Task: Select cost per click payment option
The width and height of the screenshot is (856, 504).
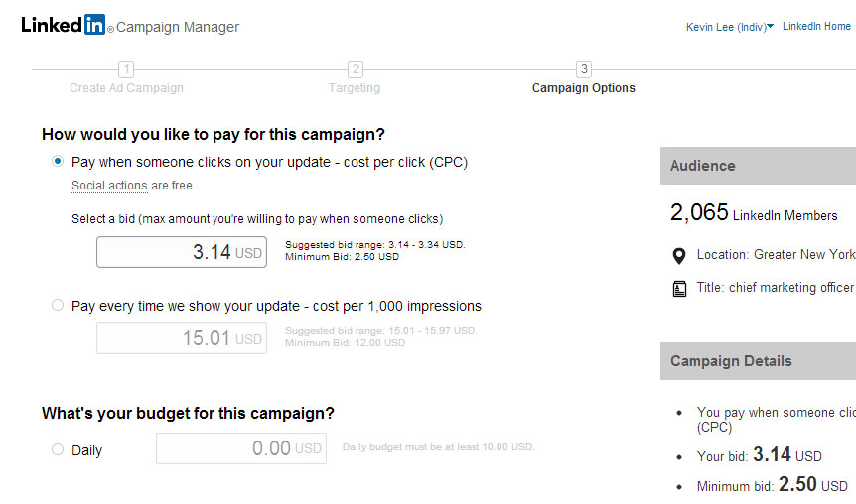Action: point(58,162)
